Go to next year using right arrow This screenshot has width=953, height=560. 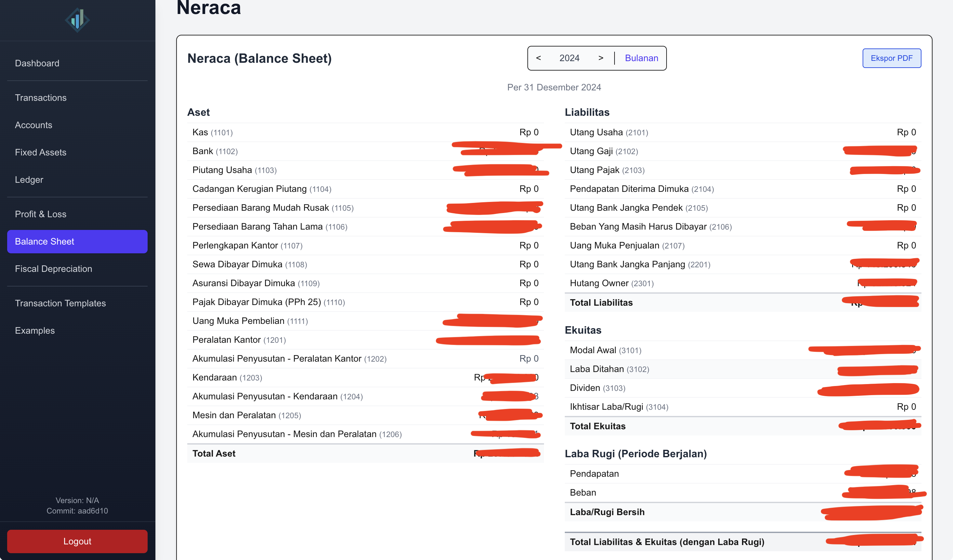601,58
